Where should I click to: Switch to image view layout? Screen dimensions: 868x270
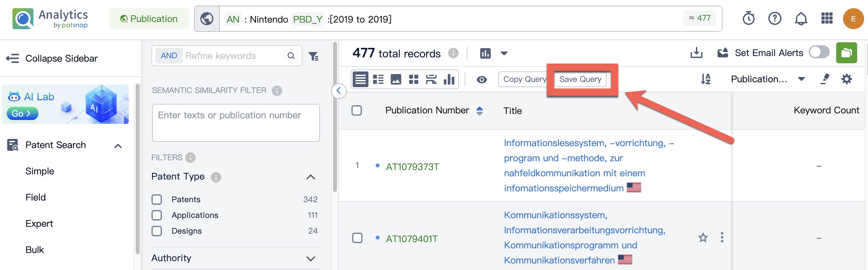[x=396, y=79]
